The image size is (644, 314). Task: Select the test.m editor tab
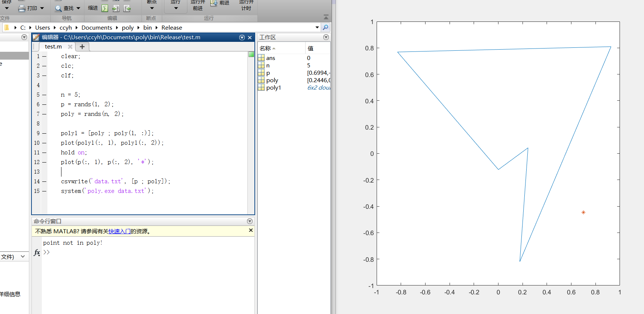pos(53,47)
